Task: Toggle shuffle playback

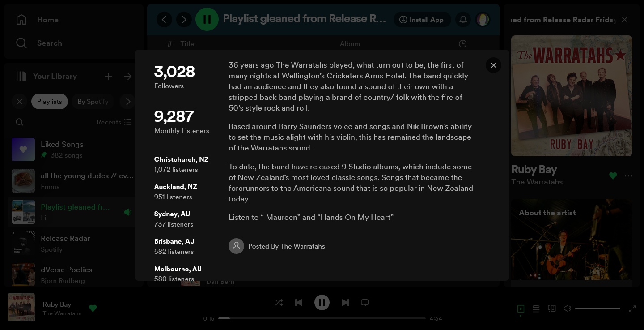Action: click(x=279, y=303)
